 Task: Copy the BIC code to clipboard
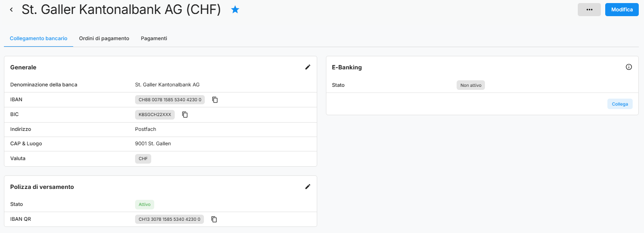click(185, 115)
